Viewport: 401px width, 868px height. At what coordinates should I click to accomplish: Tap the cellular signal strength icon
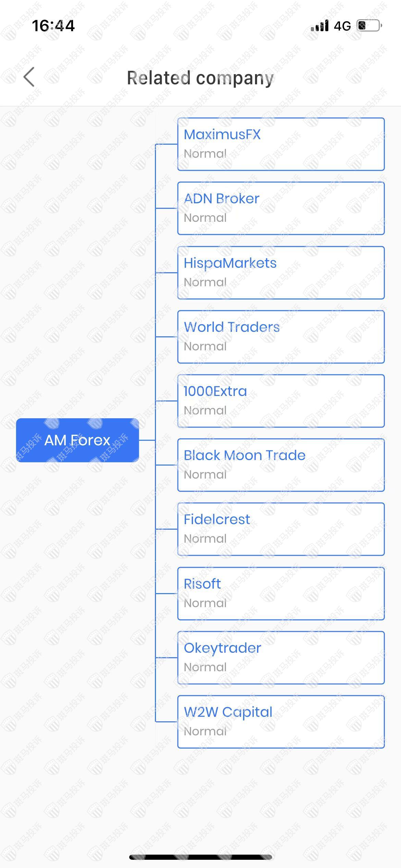(319, 26)
